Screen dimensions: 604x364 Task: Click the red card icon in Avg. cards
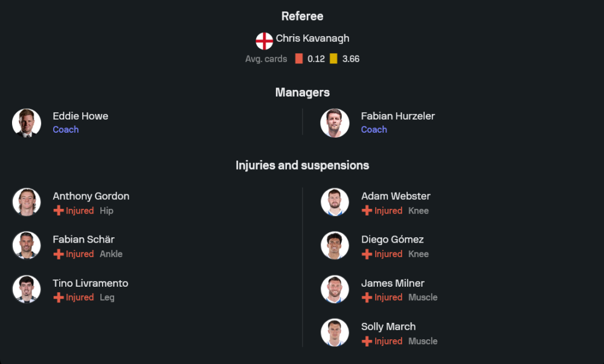(299, 59)
